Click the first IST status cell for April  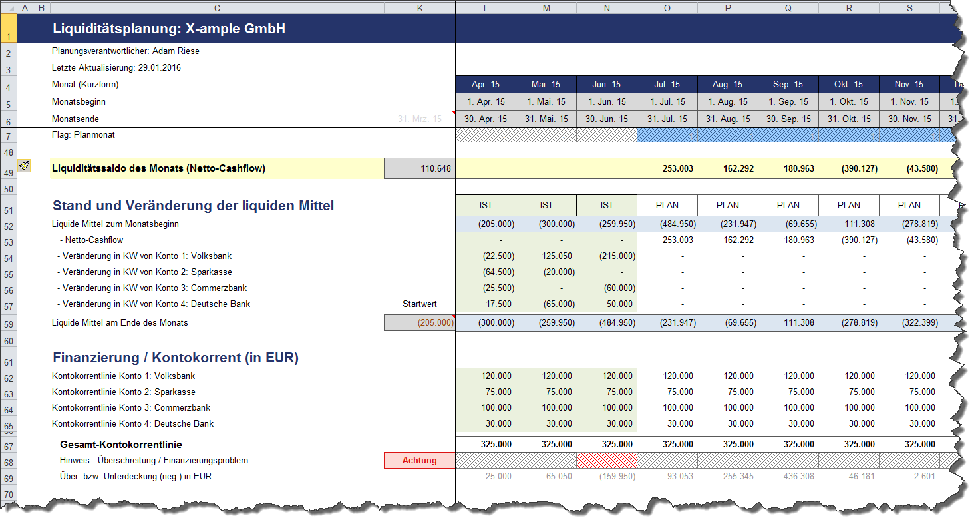click(x=485, y=205)
